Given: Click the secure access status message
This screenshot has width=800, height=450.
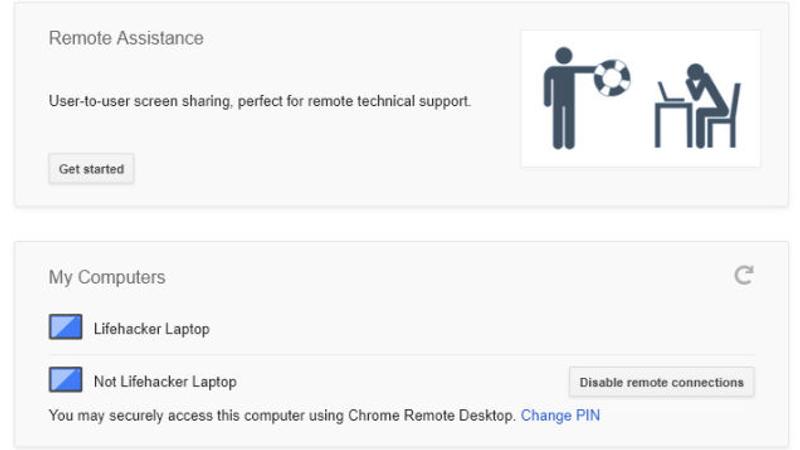Looking at the screenshot, I should 282,415.
